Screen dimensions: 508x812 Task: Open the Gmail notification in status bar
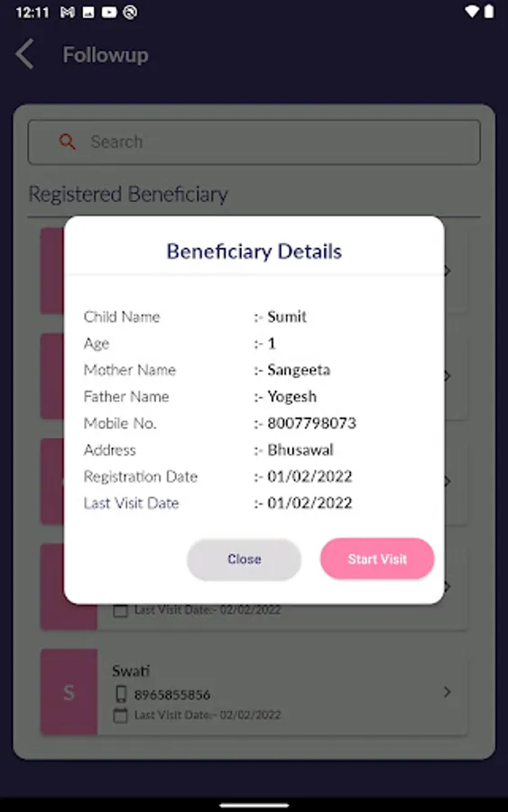point(68,12)
